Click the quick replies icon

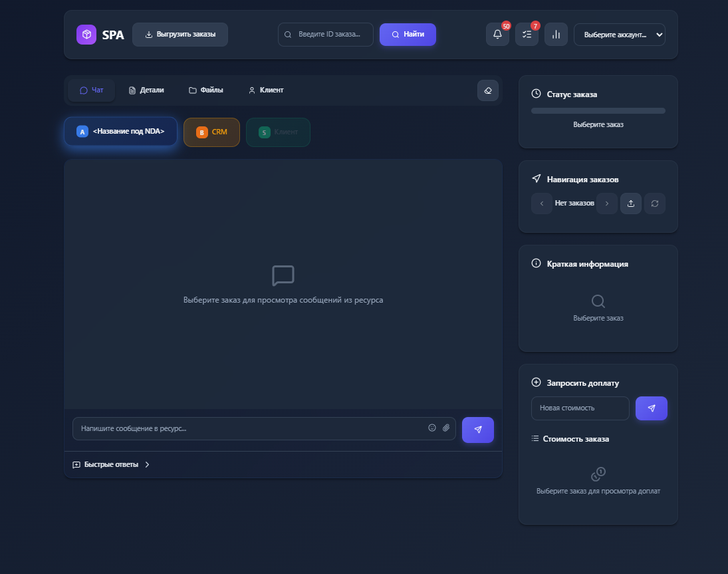(76, 465)
